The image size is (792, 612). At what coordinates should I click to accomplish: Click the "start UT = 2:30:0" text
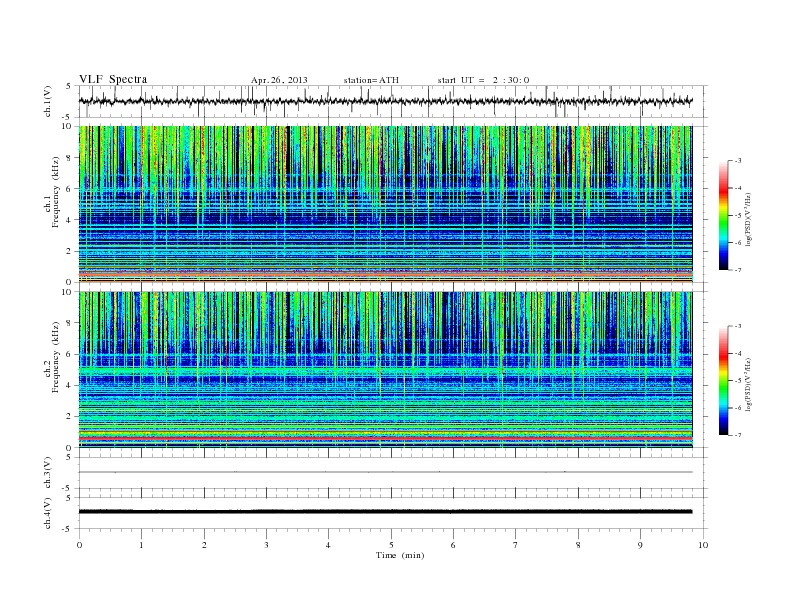(483, 80)
